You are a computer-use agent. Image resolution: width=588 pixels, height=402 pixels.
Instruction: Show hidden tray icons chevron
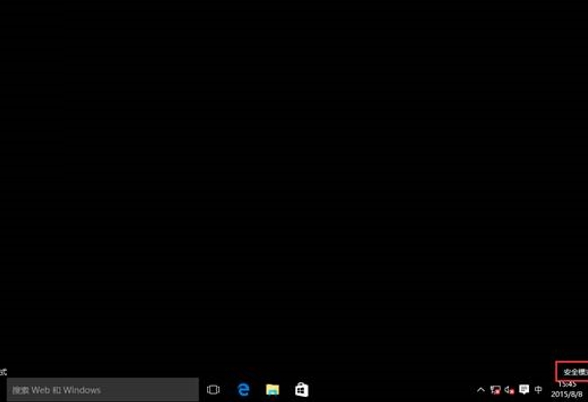(481, 390)
